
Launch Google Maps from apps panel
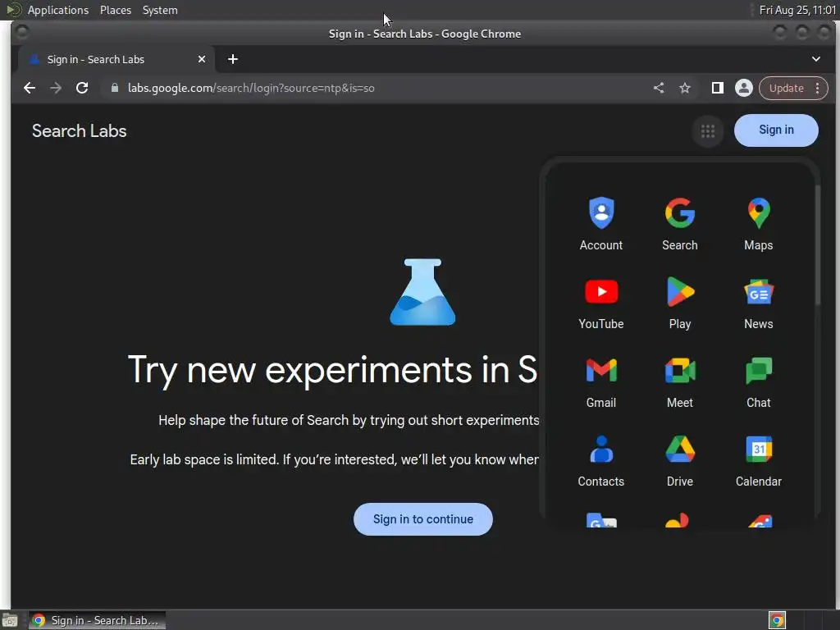point(759,224)
